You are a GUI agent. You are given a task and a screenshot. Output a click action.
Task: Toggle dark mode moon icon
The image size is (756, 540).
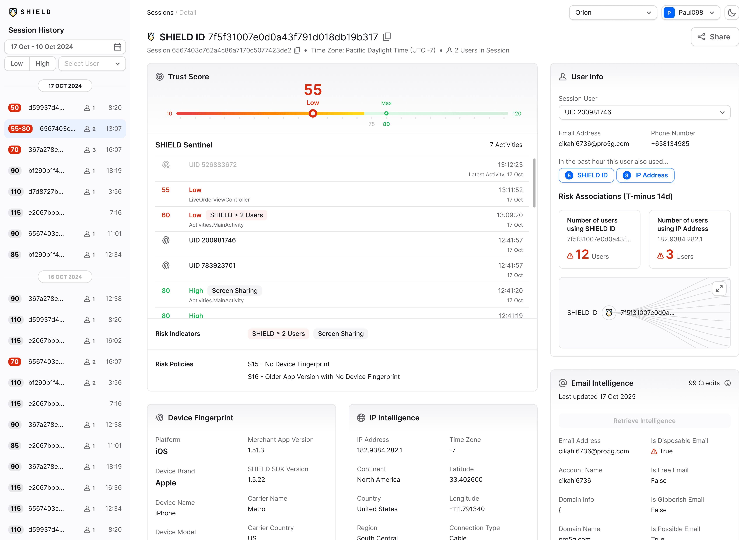coord(731,13)
